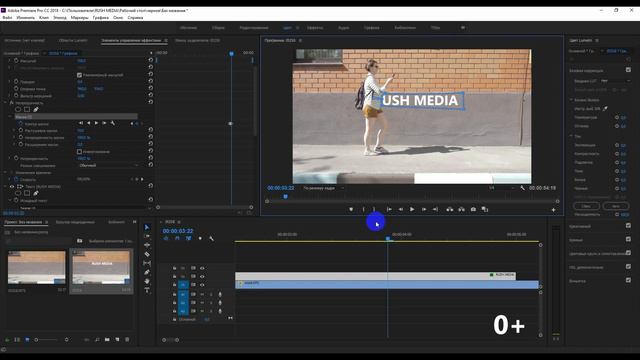Screen dimensions: 640x360
Task: Toggle Snap in the timeline header
Action: point(177,238)
